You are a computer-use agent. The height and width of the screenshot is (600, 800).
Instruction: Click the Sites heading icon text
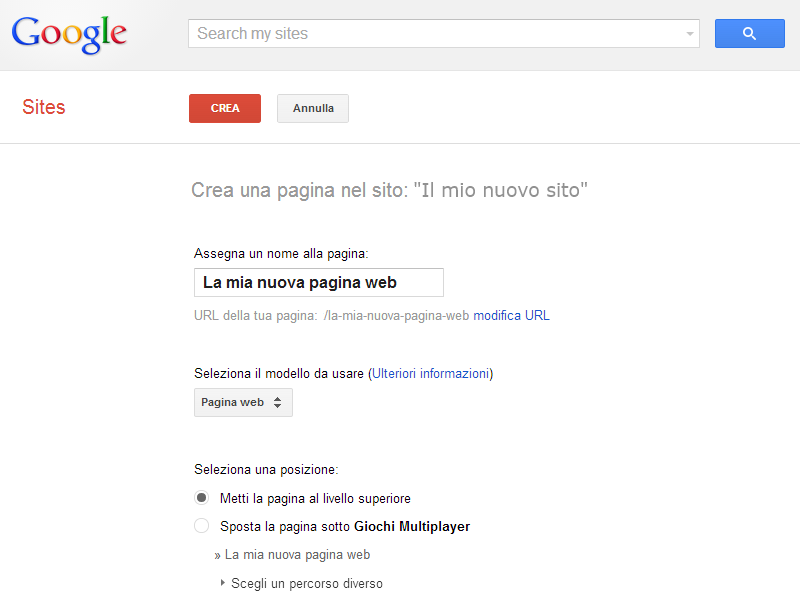43,107
